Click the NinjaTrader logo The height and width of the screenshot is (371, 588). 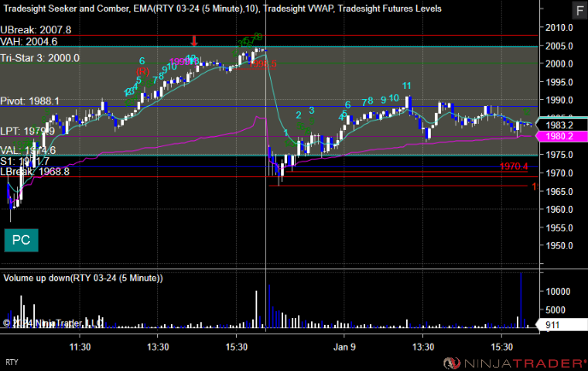514,362
